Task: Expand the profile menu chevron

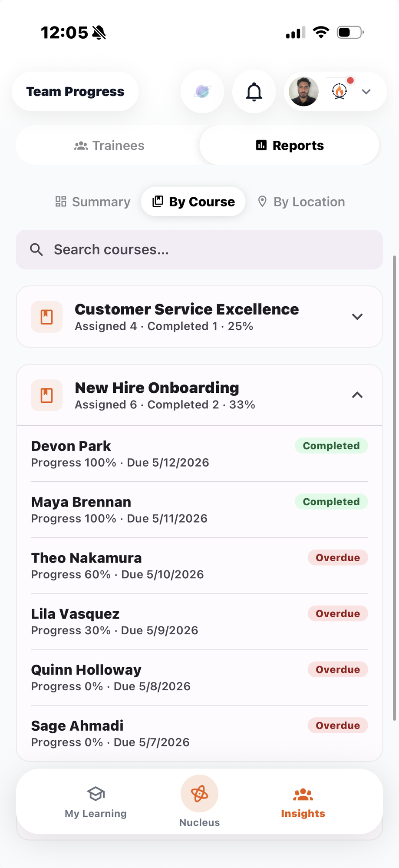Action: [x=366, y=92]
